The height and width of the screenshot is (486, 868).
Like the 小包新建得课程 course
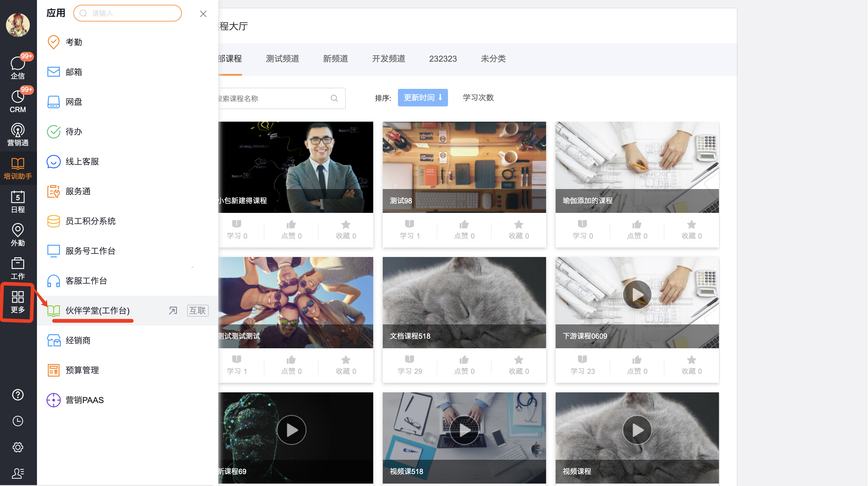(292, 230)
